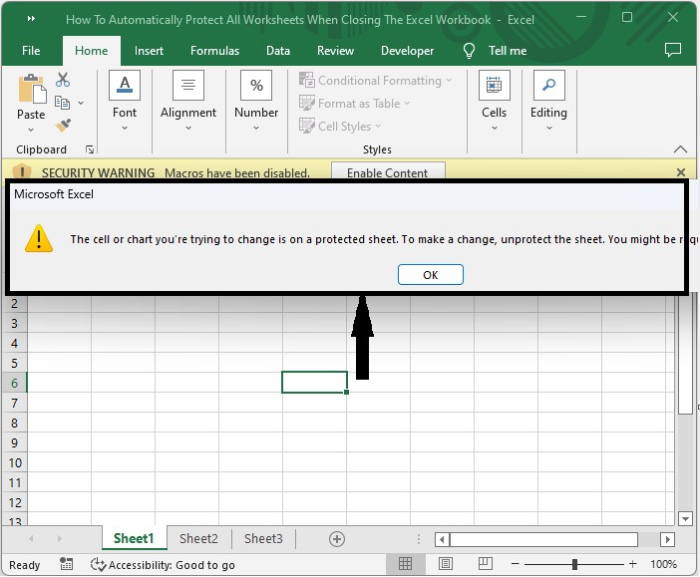This screenshot has width=700, height=577.
Task: Open the Cells group icon
Action: (494, 85)
